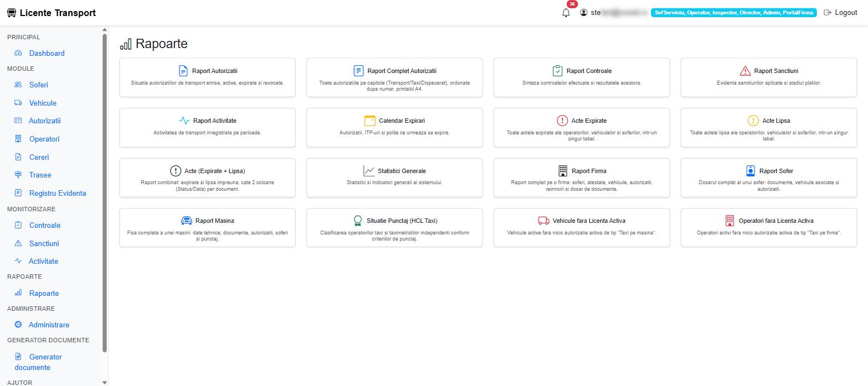Click the user roles badge
Viewport: 868px width, 386px height.
[x=734, y=12]
